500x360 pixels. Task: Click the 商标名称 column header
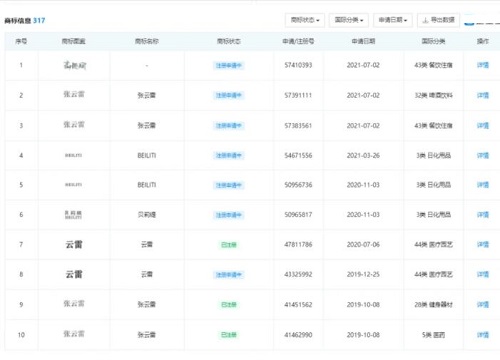tap(147, 41)
